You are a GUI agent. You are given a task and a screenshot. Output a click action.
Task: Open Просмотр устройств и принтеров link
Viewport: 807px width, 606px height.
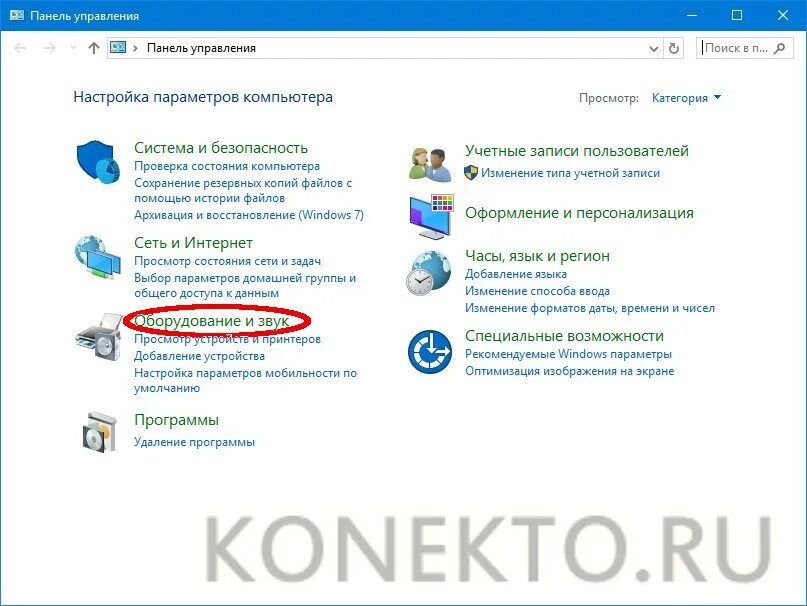pyautogui.click(x=227, y=339)
